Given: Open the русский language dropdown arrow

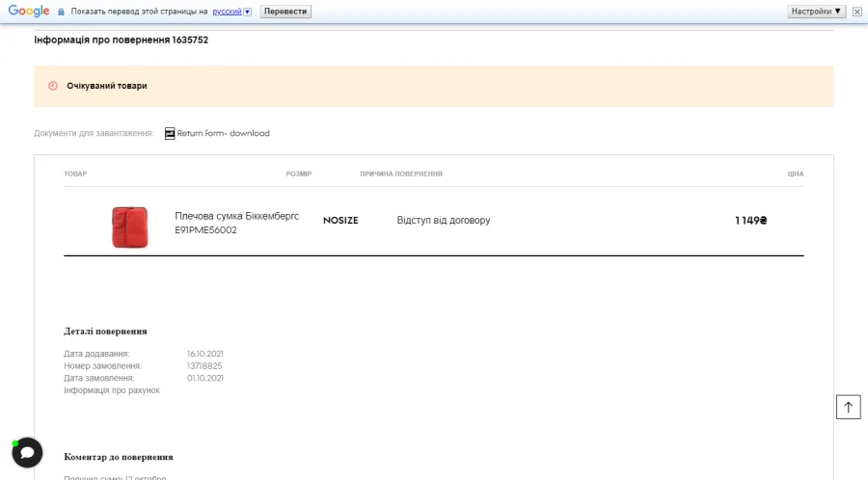Looking at the screenshot, I should tap(248, 12).
